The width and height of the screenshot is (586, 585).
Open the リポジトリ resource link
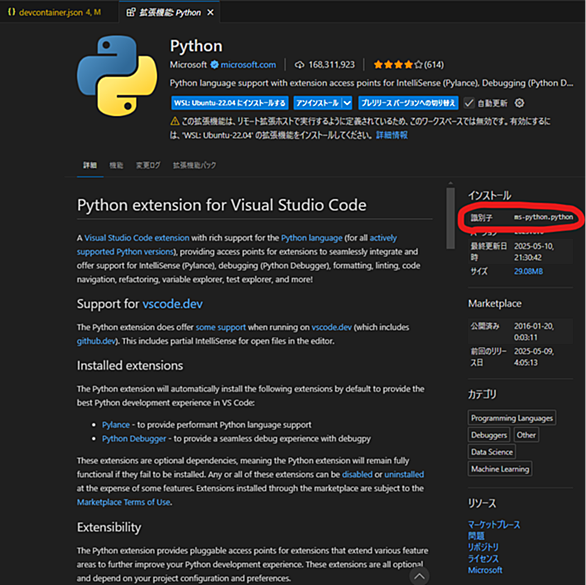pos(483,547)
